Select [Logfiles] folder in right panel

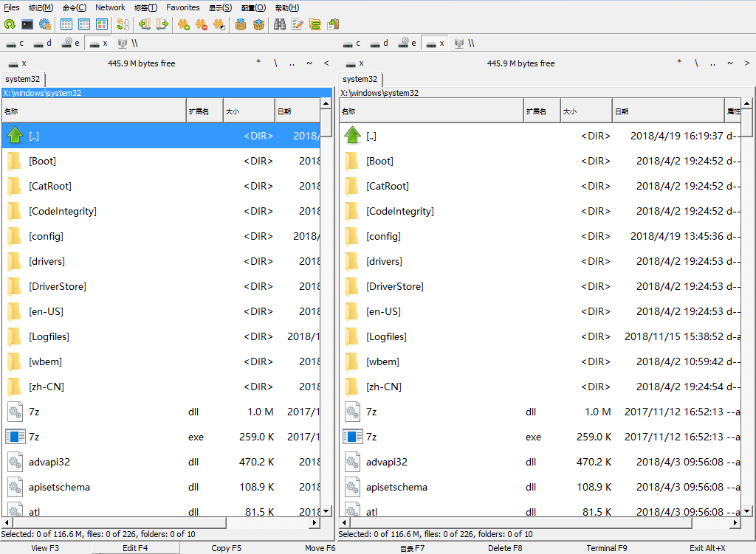(540, 336)
